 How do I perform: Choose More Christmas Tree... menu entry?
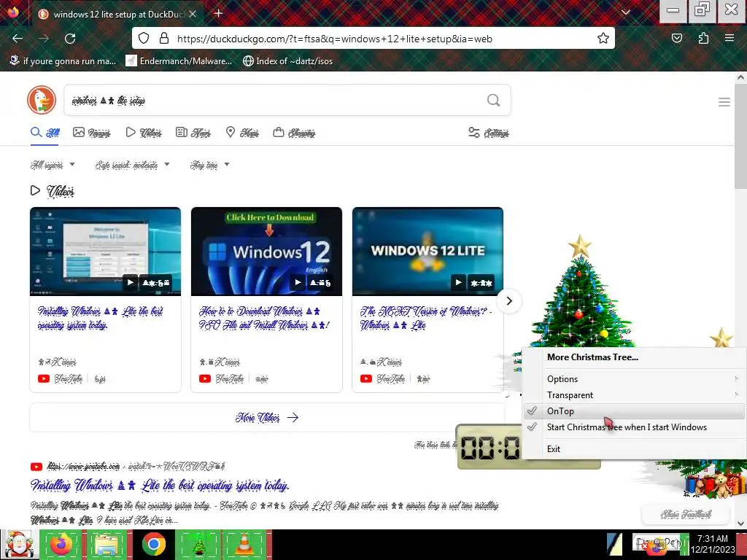pos(634,357)
